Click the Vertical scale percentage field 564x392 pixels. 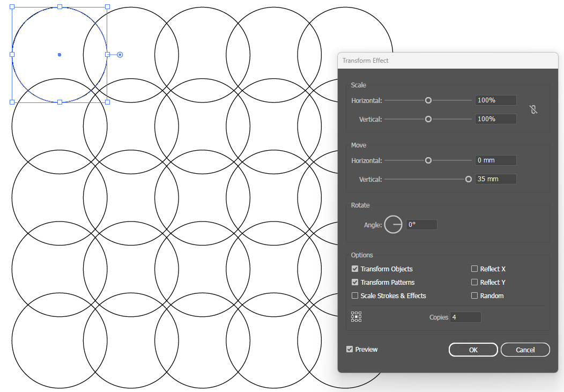tap(495, 119)
